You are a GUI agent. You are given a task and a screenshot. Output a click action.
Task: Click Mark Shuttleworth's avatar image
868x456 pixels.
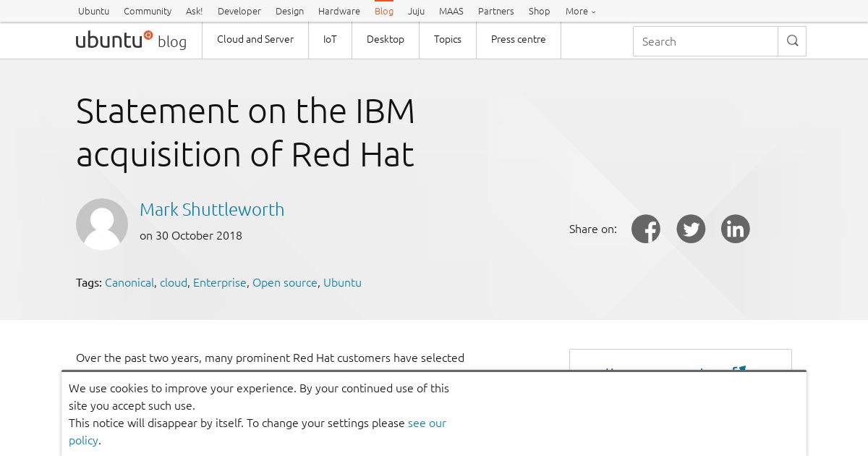coord(102,224)
